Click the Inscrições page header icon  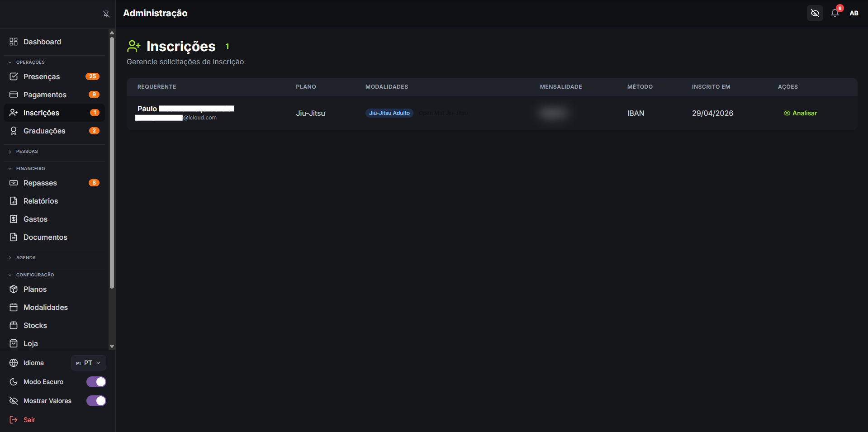click(x=134, y=46)
